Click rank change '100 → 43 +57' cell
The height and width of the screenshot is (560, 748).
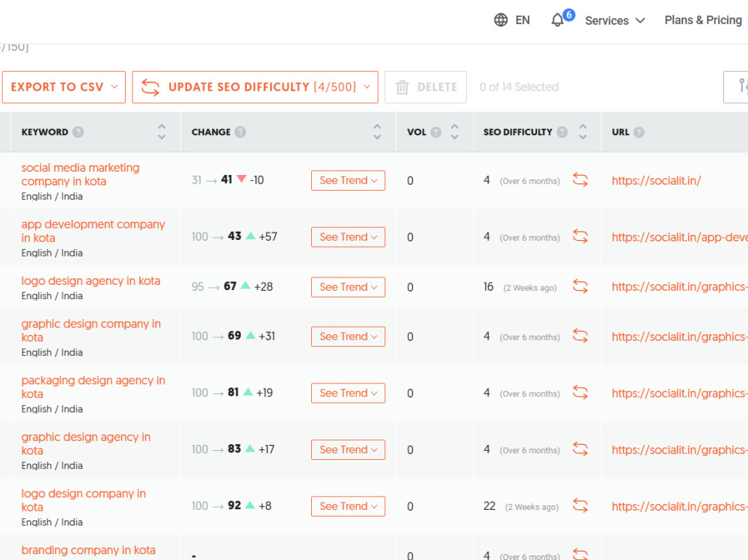234,236
